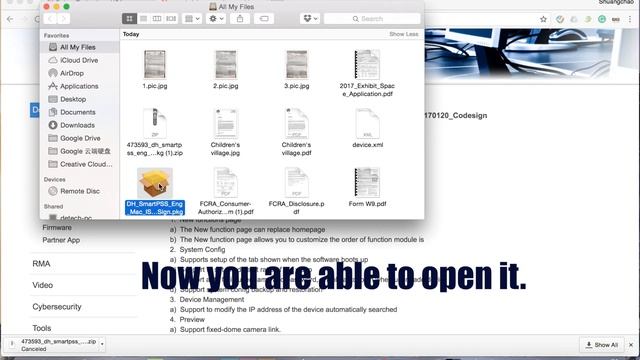Click green circular browser extension icon

click(602, 19)
